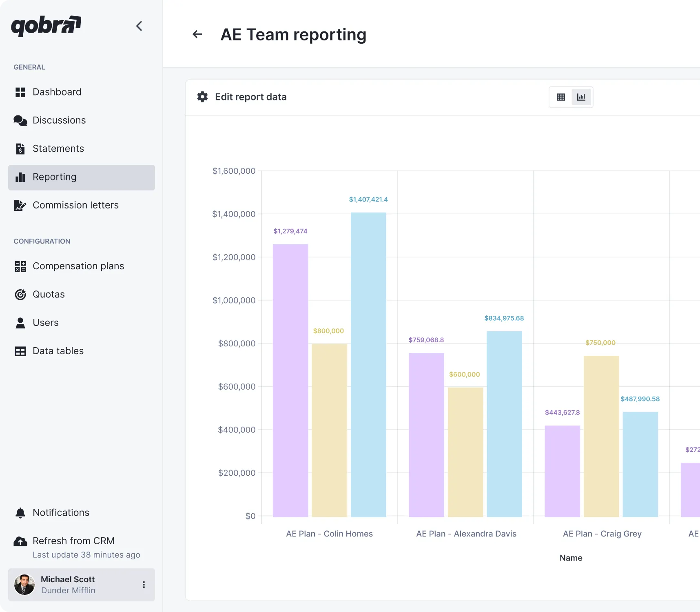Image resolution: width=700 pixels, height=612 pixels.
Task: Open the Users page
Action: pos(45,322)
